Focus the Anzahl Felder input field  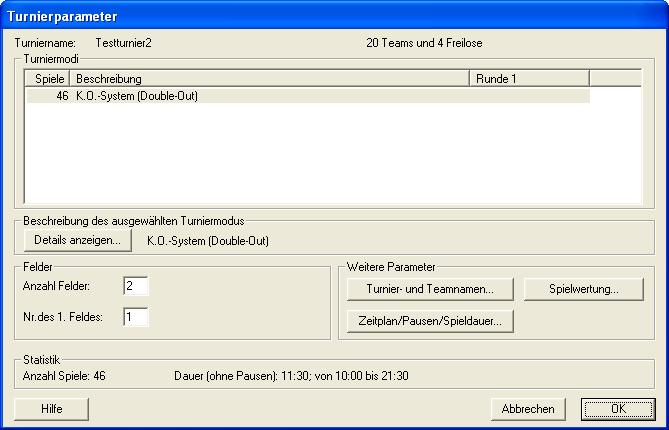pos(135,286)
